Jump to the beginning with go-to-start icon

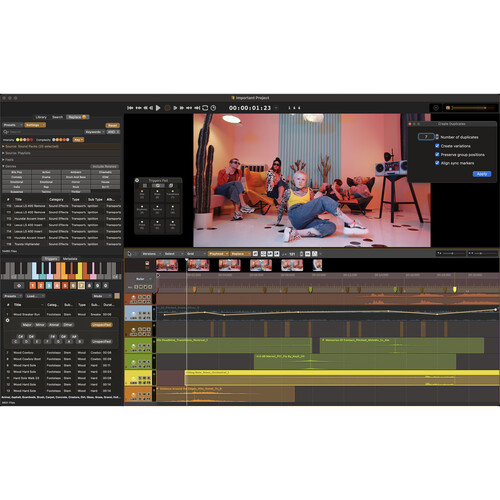[130, 108]
